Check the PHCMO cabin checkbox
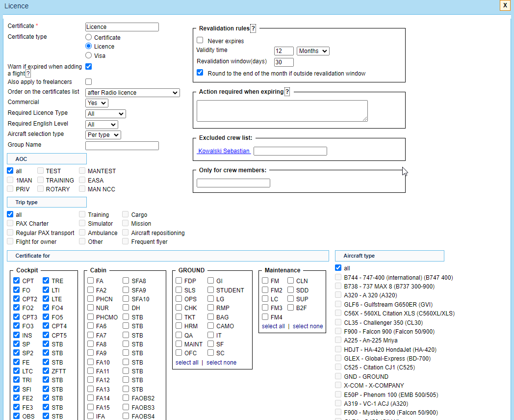Viewport: 514px width, 420px height. click(90, 317)
